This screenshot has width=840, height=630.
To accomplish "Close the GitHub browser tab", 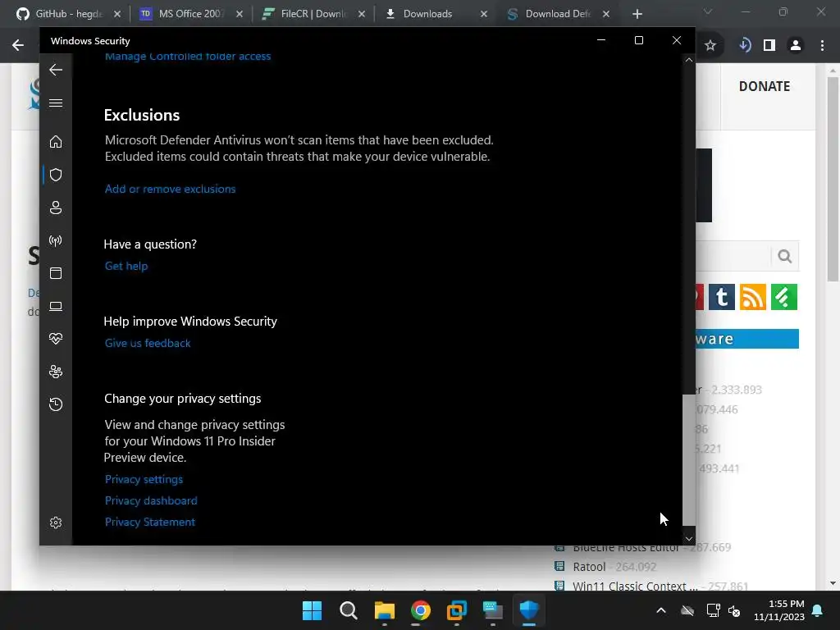I will point(117,14).
